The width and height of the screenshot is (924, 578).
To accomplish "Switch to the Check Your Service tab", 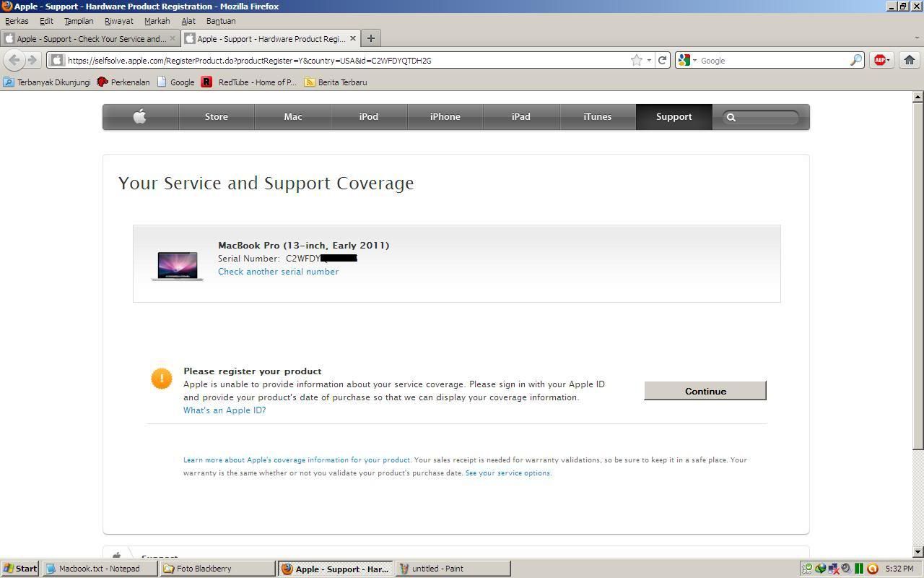I will pos(90,38).
